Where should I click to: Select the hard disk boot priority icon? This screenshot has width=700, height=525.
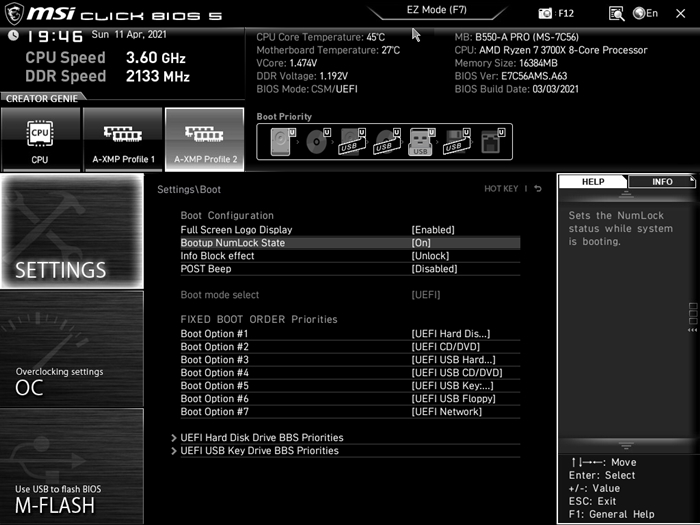coord(283,142)
